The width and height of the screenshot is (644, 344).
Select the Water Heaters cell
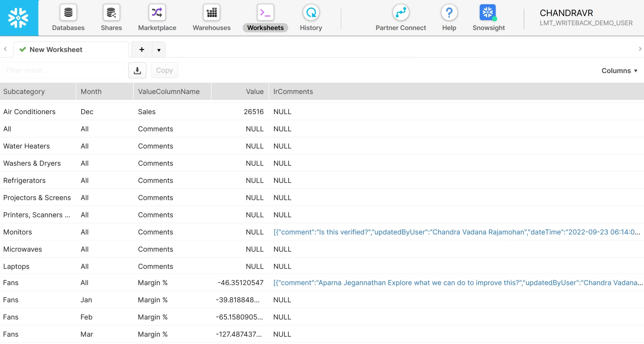pyautogui.click(x=26, y=146)
